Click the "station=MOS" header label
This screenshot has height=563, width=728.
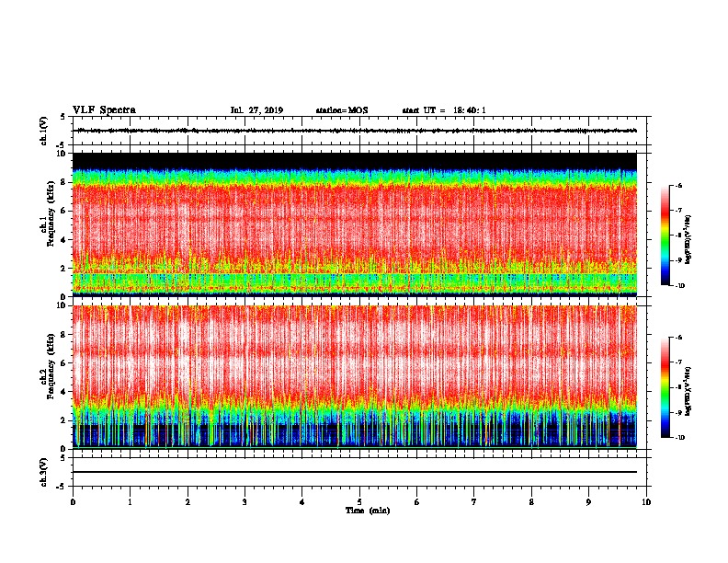pyautogui.click(x=342, y=110)
